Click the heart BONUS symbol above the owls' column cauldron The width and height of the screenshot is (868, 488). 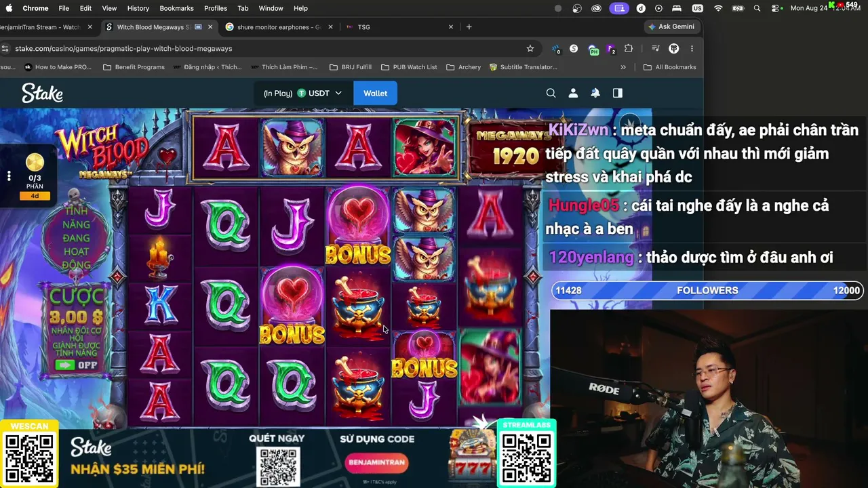pyautogui.click(x=358, y=226)
